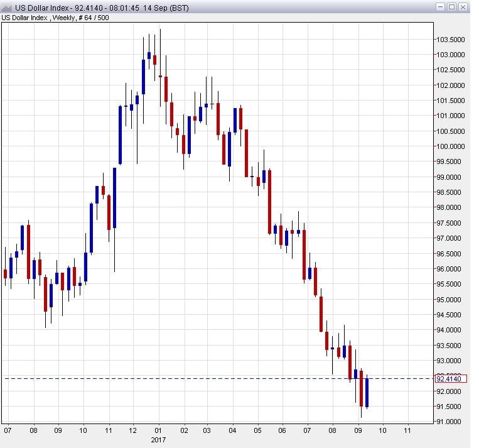Click the 2017 year label on time axis
Image resolution: width=479 pixels, height=448 pixels.
pos(159,440)
